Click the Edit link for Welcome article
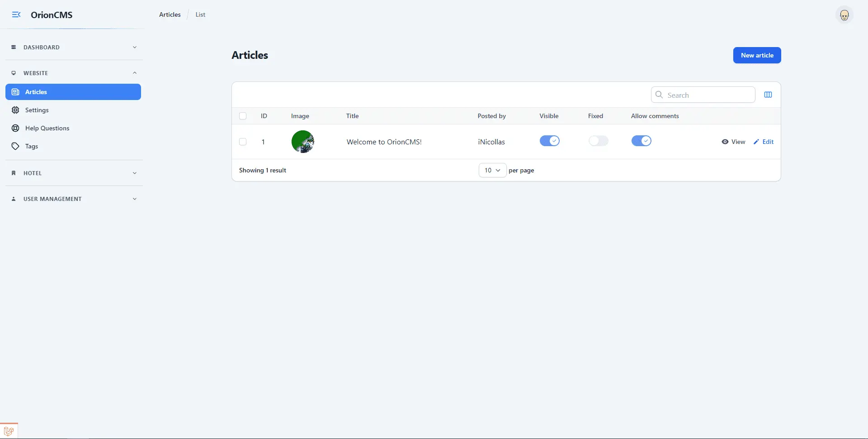868x439 pixels. pyautogui.click(x=764, y=142)
